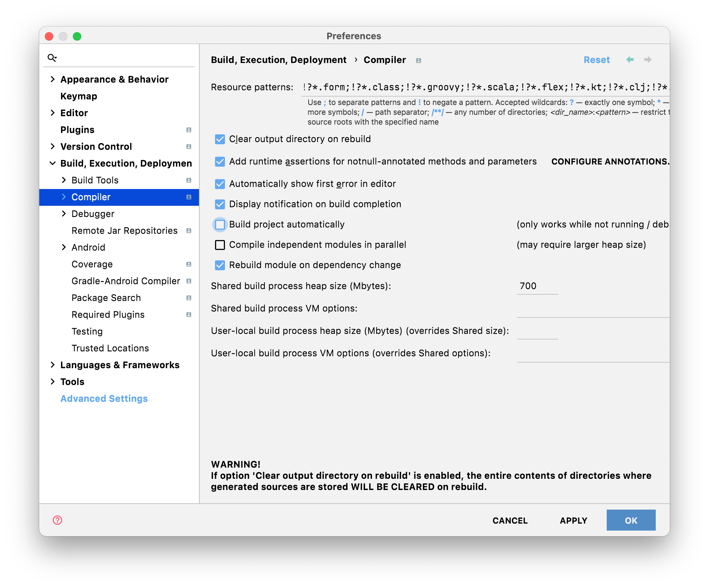Click project-level icon beside Compiler breadcrumb

419,61
